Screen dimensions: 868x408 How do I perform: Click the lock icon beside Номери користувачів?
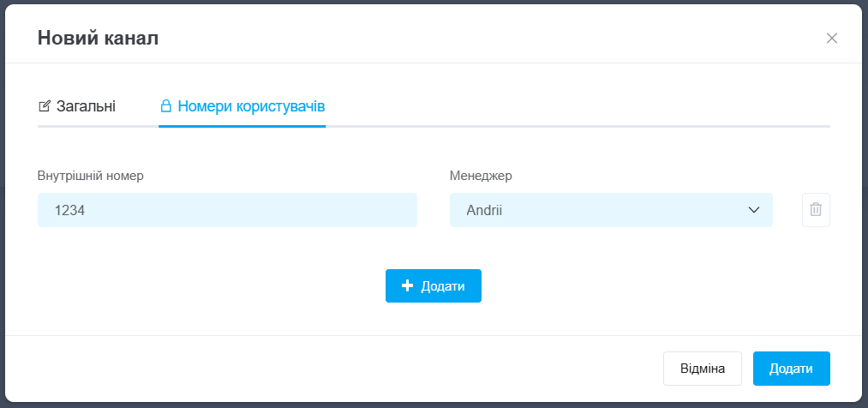tap(166, 107)
